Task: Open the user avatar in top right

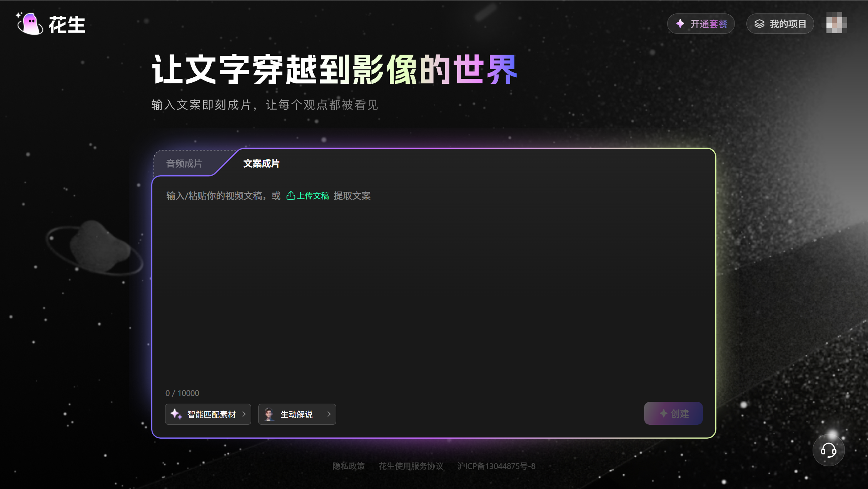Action: pyautogui.click(x=836, y=23)
